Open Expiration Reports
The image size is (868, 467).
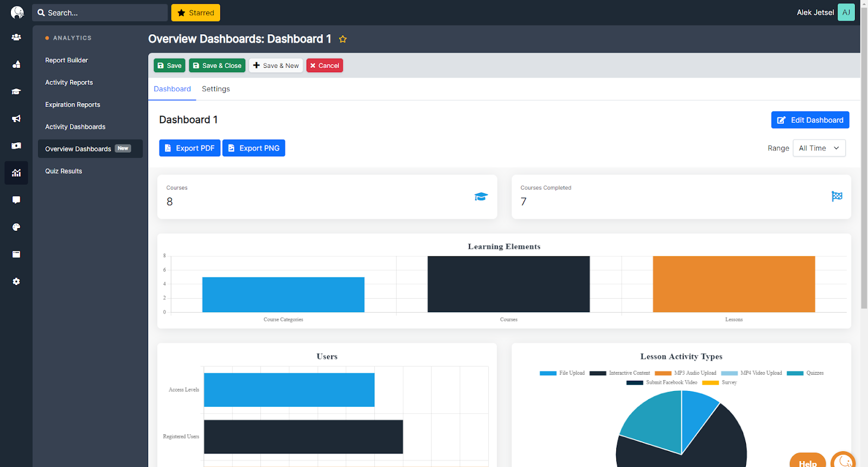tap(73, 105)
